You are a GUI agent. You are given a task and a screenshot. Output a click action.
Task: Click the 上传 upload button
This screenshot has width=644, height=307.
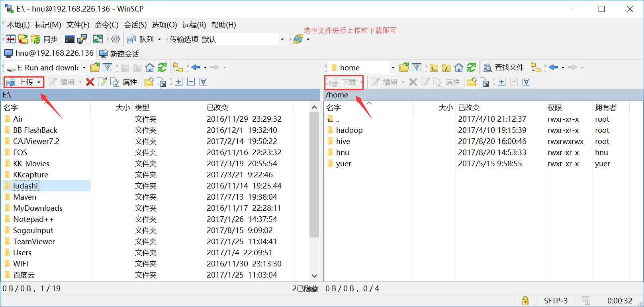pos(21,82)
